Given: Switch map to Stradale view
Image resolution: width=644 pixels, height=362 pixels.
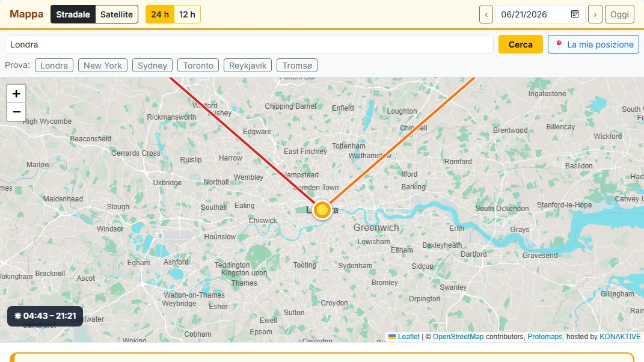Looking at the screenshot, I should click(73, 14).
